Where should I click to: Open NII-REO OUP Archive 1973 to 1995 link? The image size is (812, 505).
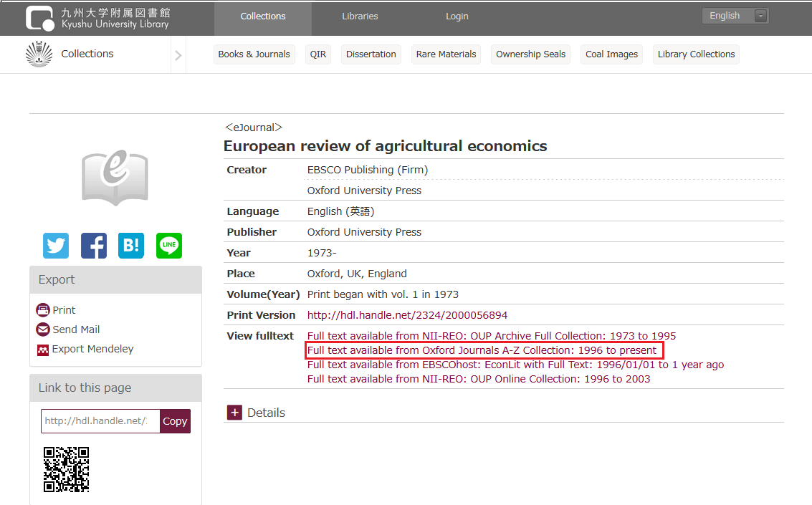point(492,336)
